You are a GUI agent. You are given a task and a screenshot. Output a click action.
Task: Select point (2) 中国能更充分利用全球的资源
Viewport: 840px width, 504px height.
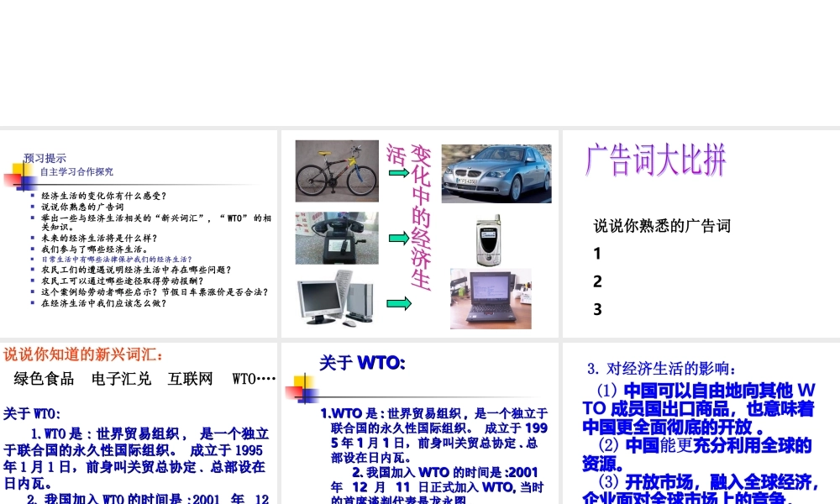tap(697, 454)
